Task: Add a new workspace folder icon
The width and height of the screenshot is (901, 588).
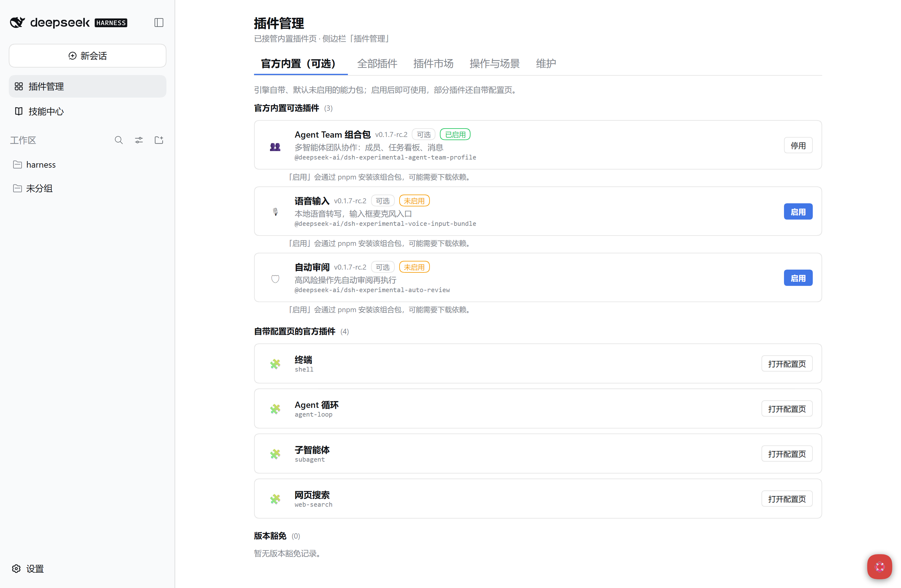Action: click(x=159, y=140)
